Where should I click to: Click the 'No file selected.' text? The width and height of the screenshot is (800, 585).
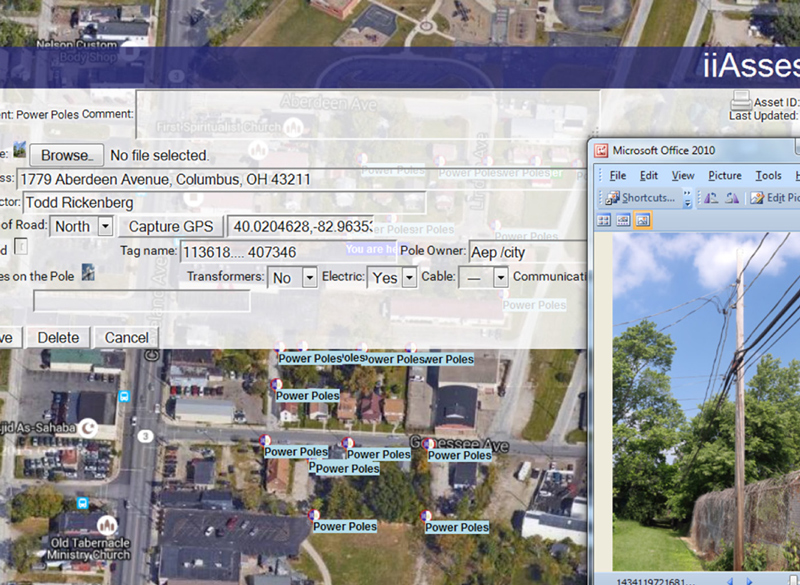coord(160,155)
